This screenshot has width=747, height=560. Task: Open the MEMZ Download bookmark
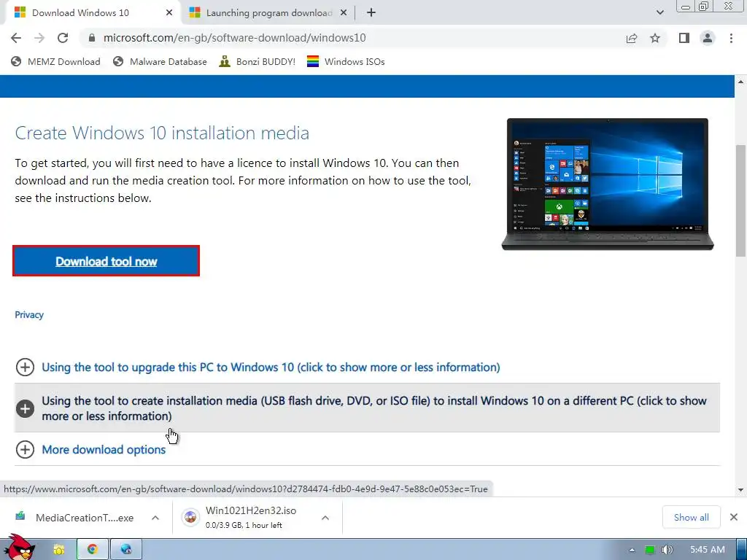55,62
